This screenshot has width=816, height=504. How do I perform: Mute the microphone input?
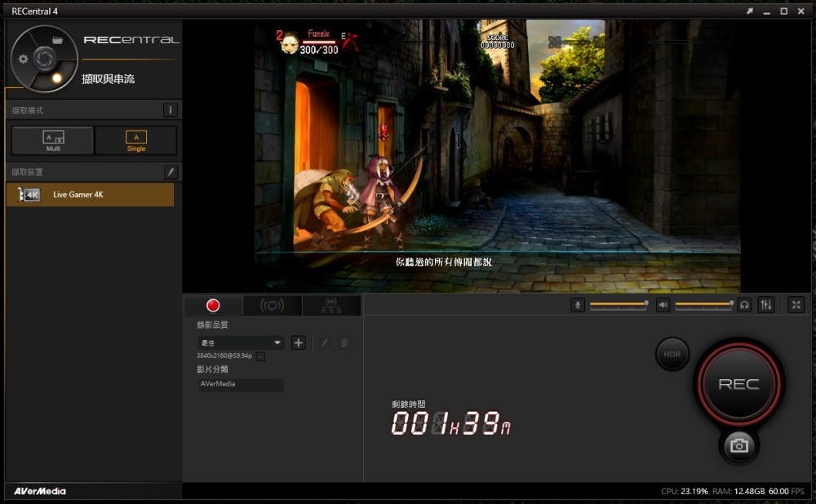578,304
